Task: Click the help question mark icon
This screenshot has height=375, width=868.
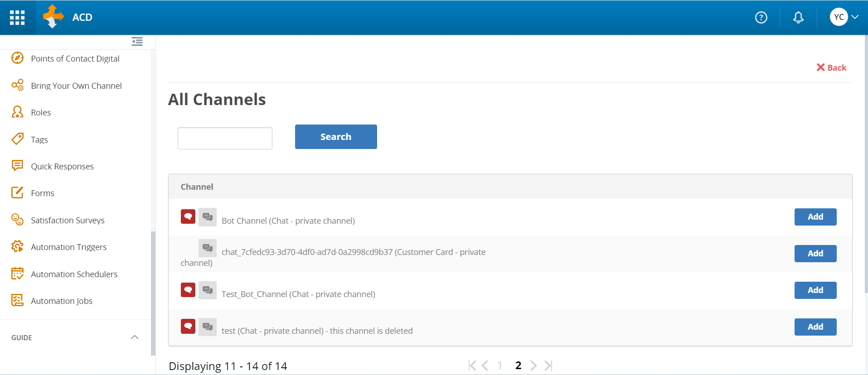Action: pyautogui.click(x=761, y=17)
